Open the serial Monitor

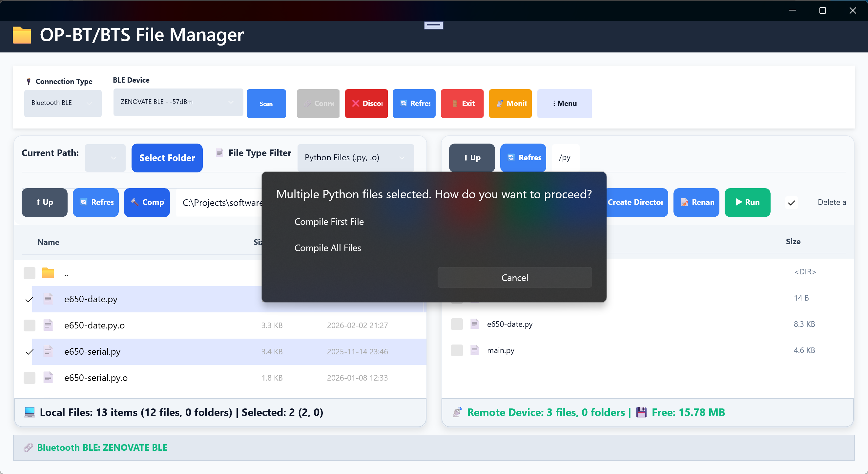pos(510,103)
